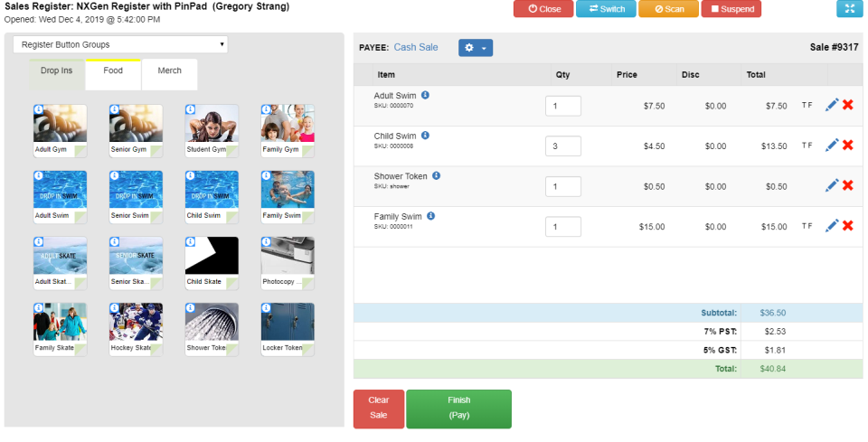This screenshot has height=442, width=868.
Task: Edit the Child Swim line with pencil icon
Action: [x=832, y=145]
